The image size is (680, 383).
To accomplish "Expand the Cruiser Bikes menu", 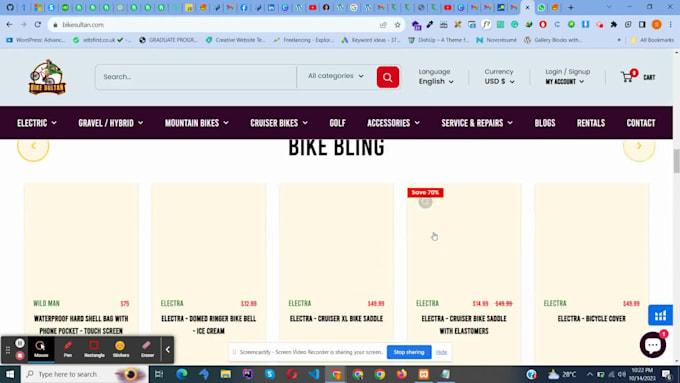I will click(279, 123).
